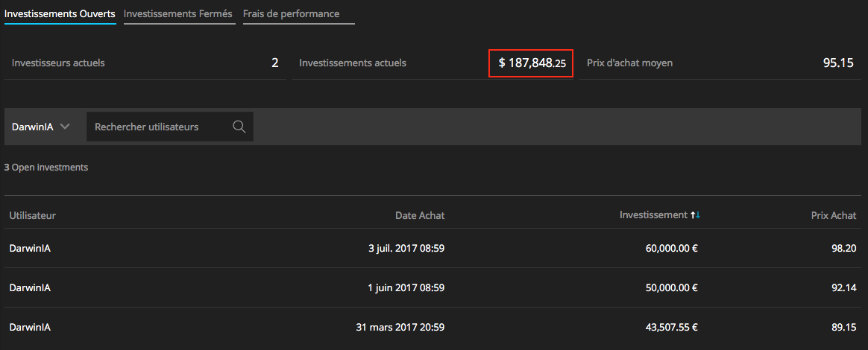
Task: Switch to Investissements Ouverts tab
Action: click(60, 14)
